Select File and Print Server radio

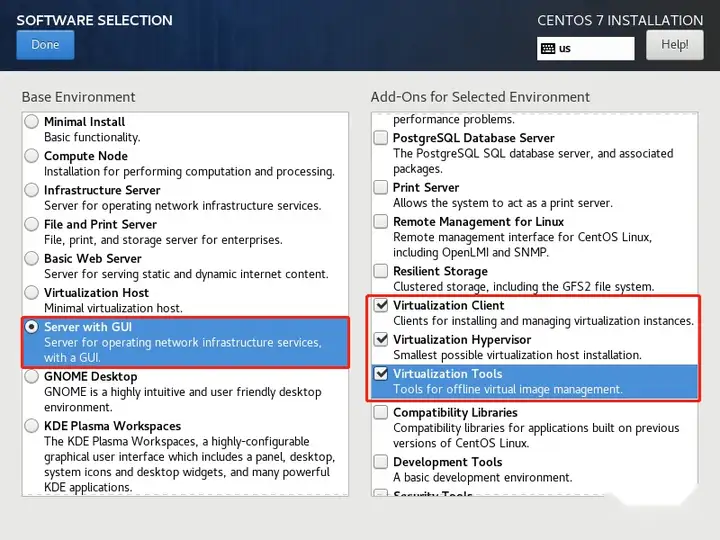32,224
